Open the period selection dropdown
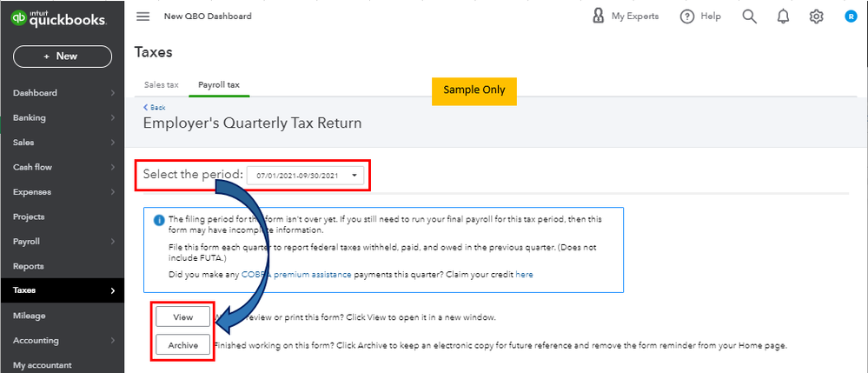The height and width of the screenshot is (373, 868). pyautogui.click(x=306, y=176)
